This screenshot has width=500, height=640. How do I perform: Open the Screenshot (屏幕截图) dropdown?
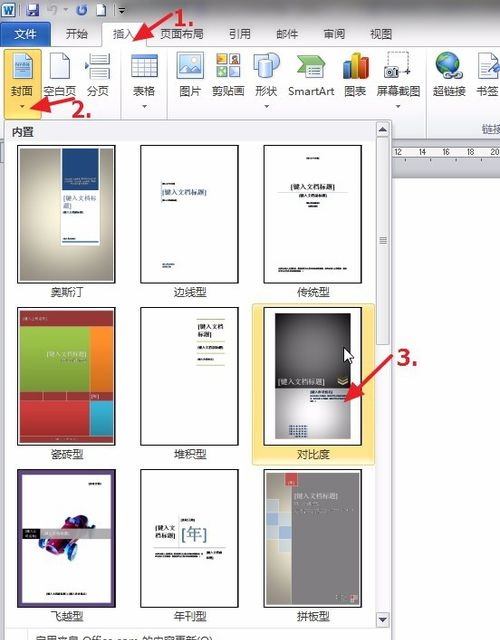click(x=398, y=107)
